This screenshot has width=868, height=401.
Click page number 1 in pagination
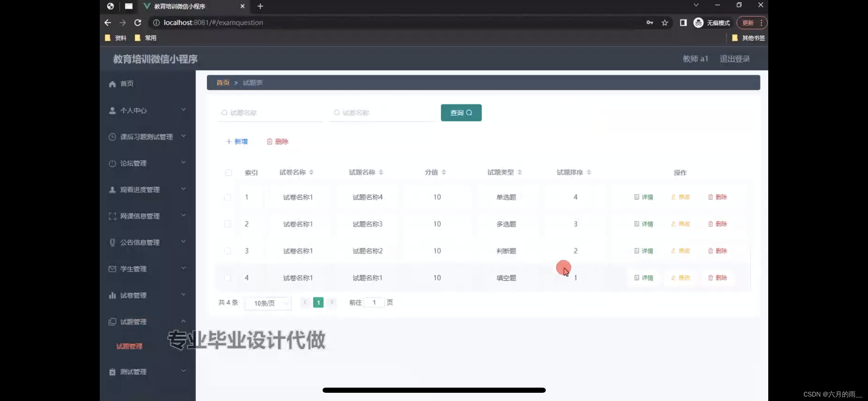[x=318, y=303]
